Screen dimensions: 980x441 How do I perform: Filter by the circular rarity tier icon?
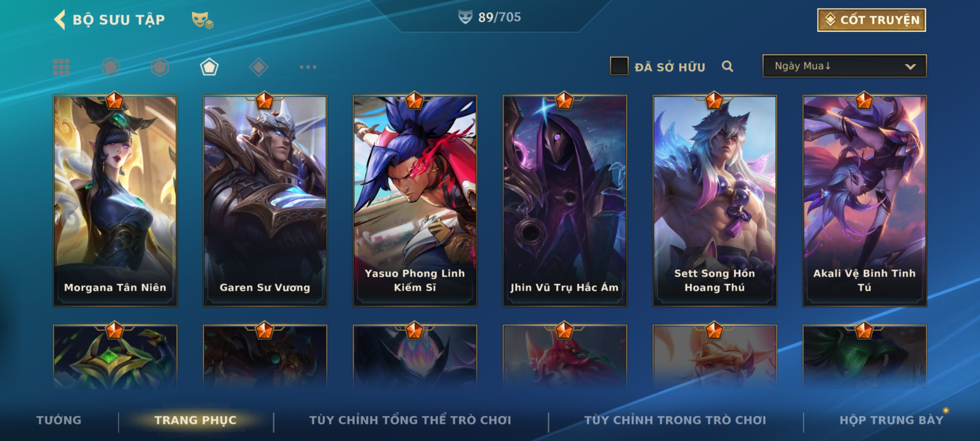tap(111, 67)
